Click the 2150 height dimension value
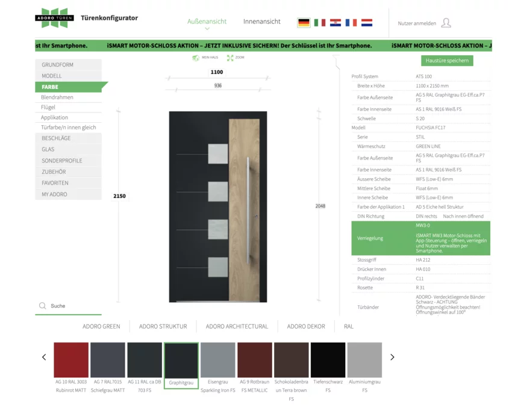Screen dimensions: 512x420 (119, 196)
